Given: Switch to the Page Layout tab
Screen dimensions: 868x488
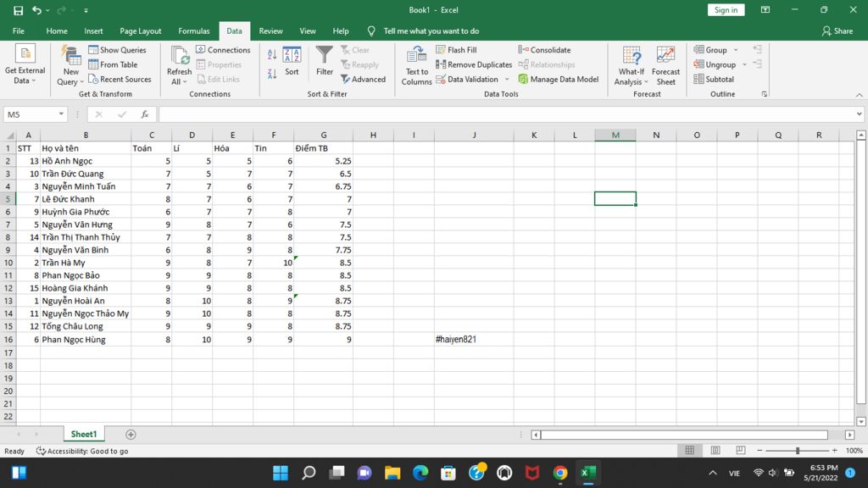Looking at the screenshot, I should click(x=141, y=31).
